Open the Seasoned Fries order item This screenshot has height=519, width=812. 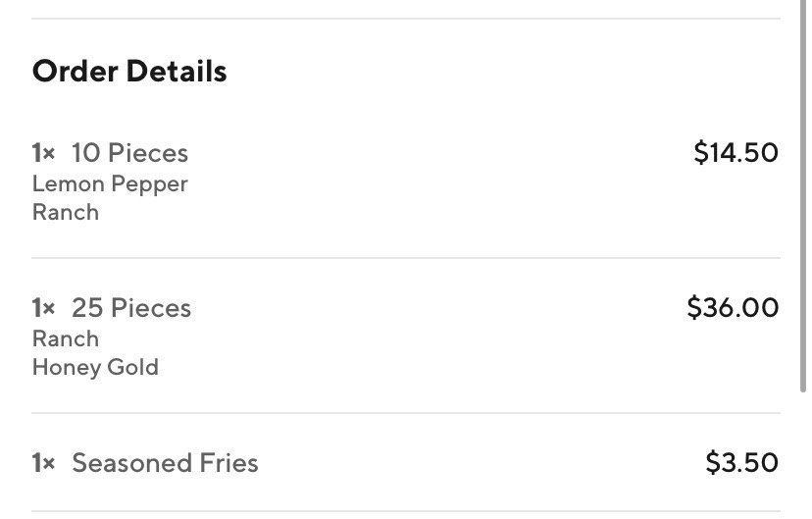point(165,463)
